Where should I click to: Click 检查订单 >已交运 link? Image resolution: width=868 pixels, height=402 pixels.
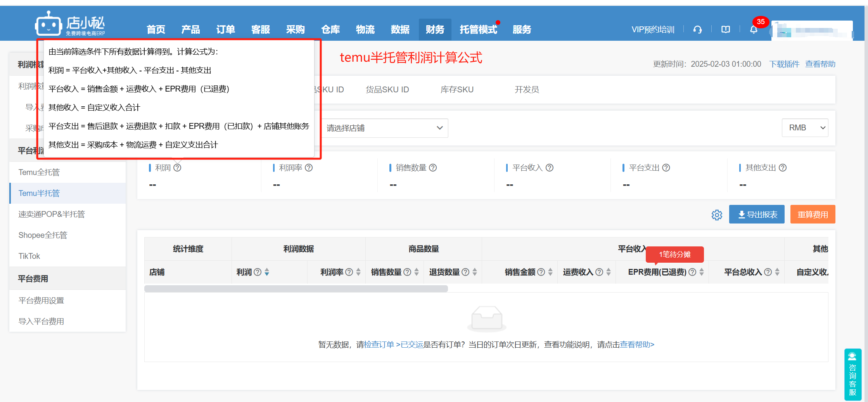[394, 345]
